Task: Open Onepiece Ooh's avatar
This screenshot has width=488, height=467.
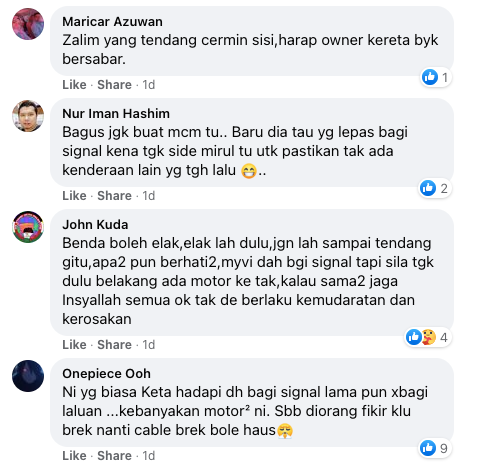Action: click(28, 376)
